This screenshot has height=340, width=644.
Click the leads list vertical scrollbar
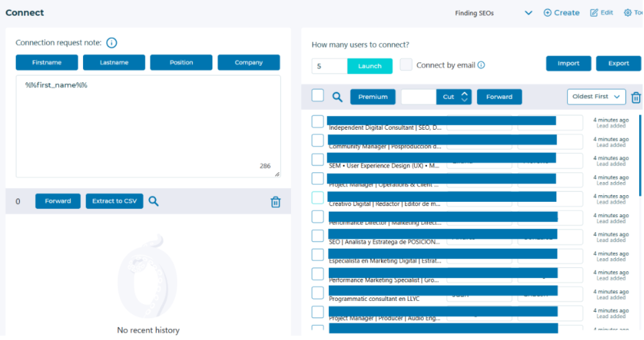pyautogui.click(x=641, y=156)
